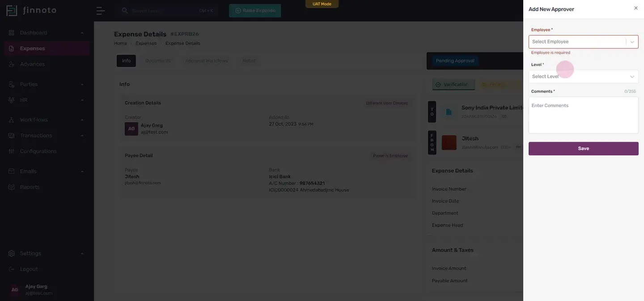This screenshot has height=301, width=644.
Task: Close the Add New Approver panel
Action: 636,8
